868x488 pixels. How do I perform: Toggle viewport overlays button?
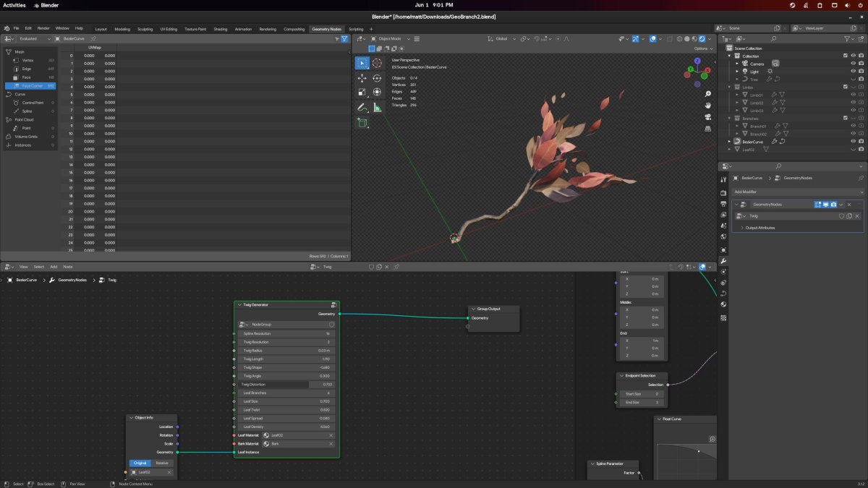(x=652, y=38)
